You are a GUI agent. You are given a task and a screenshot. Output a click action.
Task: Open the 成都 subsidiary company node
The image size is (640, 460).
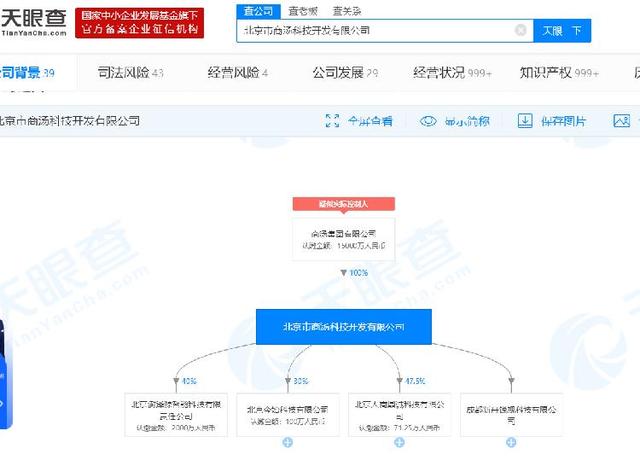click(511, 415)
